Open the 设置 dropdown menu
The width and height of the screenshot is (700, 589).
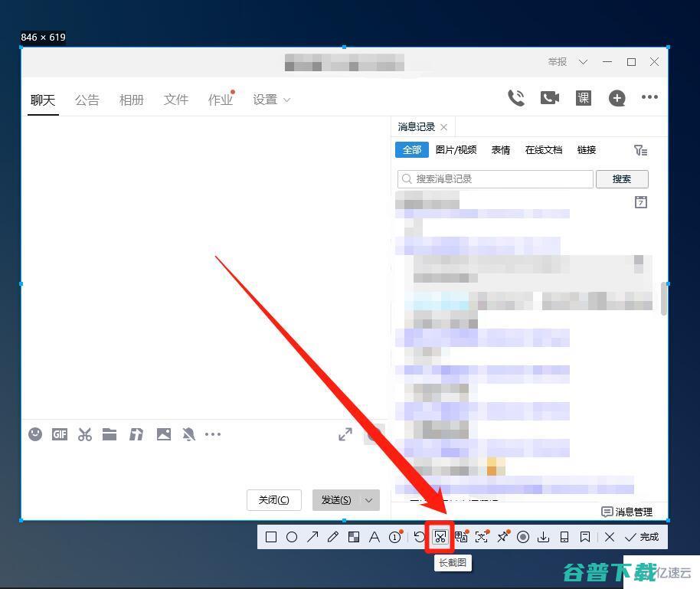pos(271,100)
